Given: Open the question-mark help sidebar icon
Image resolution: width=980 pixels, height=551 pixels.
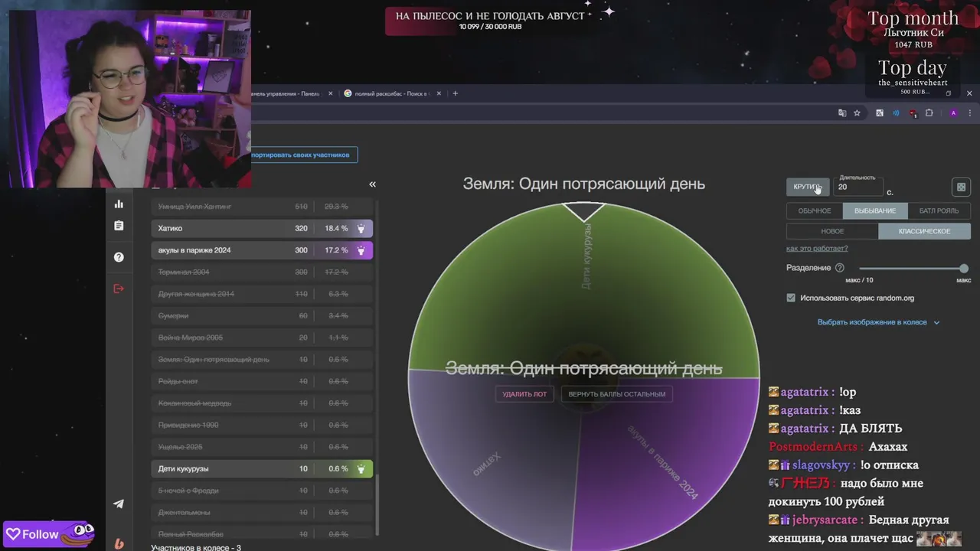Looking at the screenshot, I should pos(119,257).
